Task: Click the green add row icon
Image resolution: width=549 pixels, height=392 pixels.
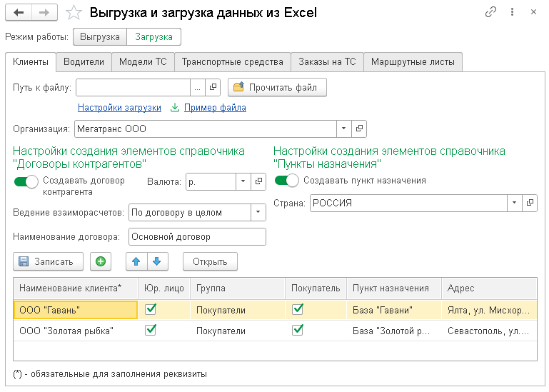Action: coord(101,261)
